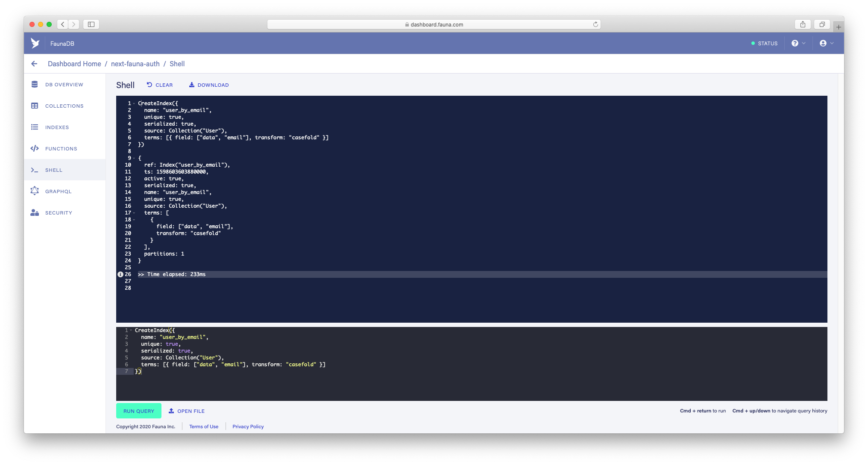Navigate to the Functions page
868x465 pixels.
click(x=61, y=149)
